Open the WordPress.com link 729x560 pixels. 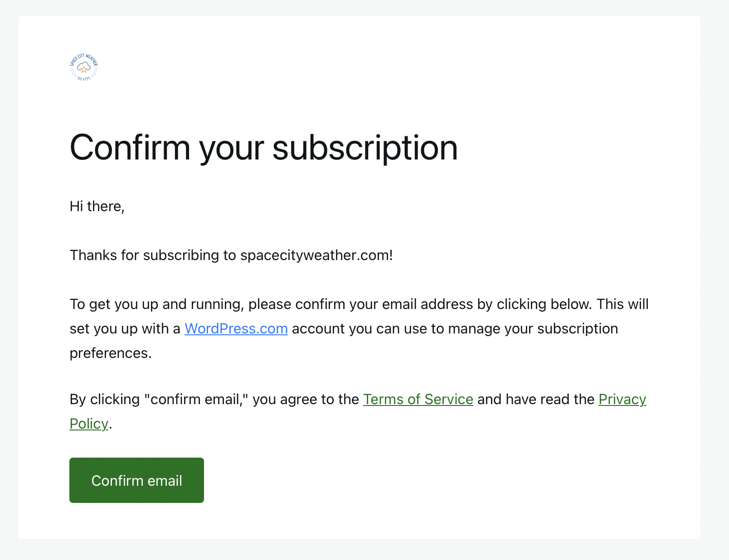pos(235,328)
